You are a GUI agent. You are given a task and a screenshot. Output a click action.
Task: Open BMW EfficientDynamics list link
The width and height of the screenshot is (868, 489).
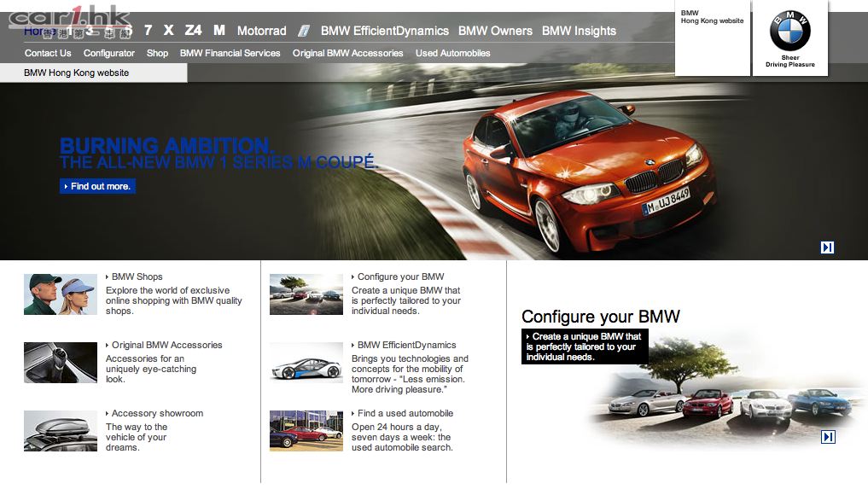406,345
